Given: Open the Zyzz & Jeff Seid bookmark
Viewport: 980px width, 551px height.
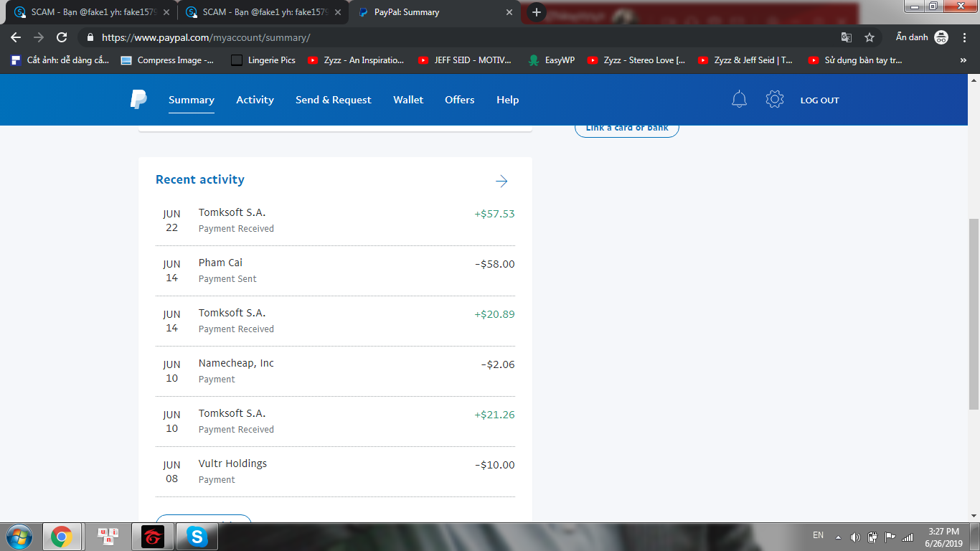Looking at the screenshot, I should tap(747, 60).
